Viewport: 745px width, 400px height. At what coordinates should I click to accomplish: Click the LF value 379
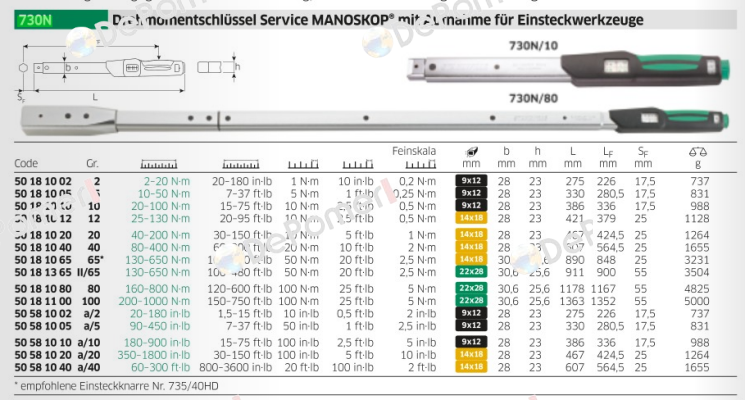coord(606,219)
